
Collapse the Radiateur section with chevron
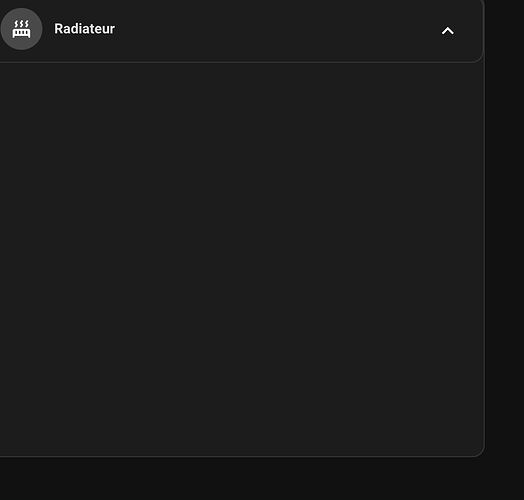(x=447, y=31)
